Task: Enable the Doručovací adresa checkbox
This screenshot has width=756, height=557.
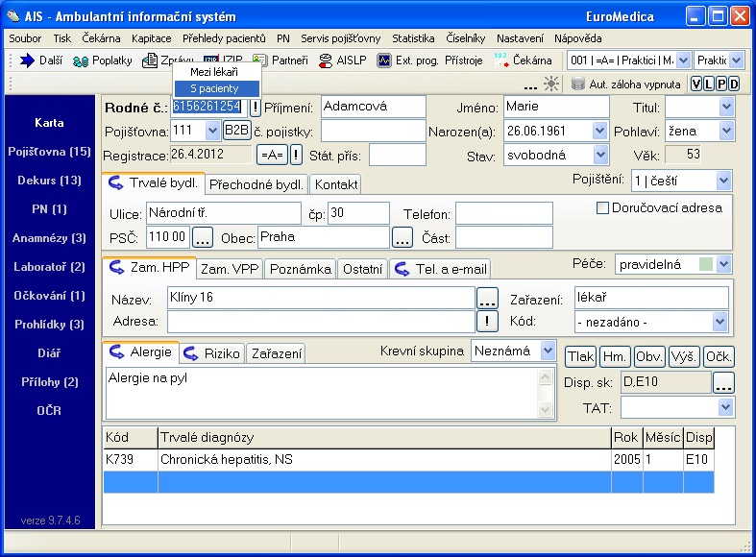Action: click(603, 207)
